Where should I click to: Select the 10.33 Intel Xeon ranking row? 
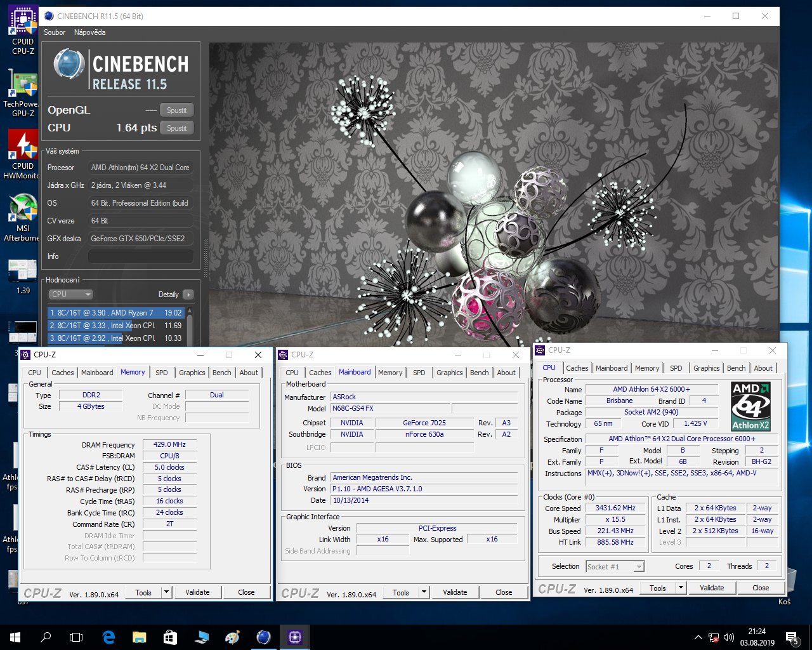point(116,338)
